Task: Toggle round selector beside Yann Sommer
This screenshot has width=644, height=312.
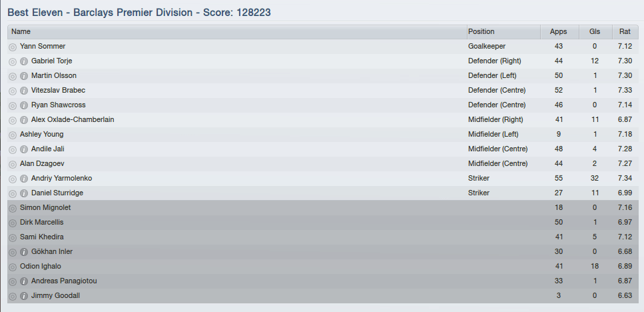Action: pos(13,47)
